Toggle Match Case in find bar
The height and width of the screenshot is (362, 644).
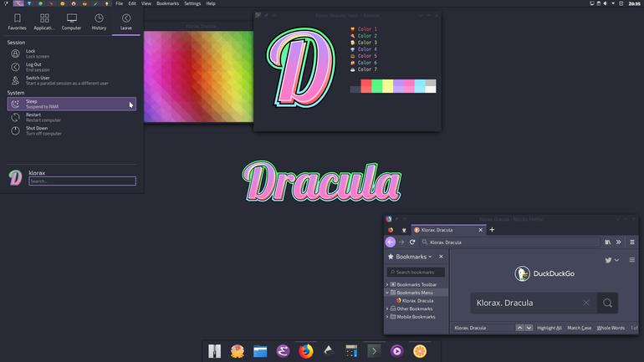[579, 328]
